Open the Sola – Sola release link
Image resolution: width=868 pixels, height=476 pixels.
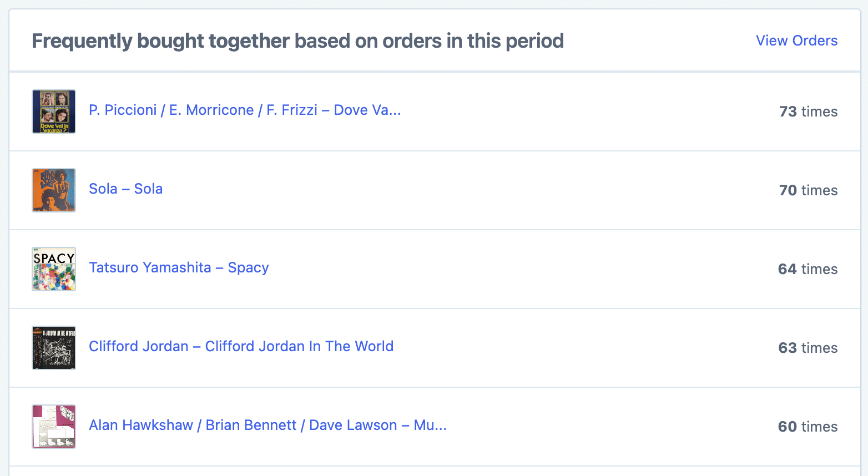pyautogui.click(x=125, y=189)
